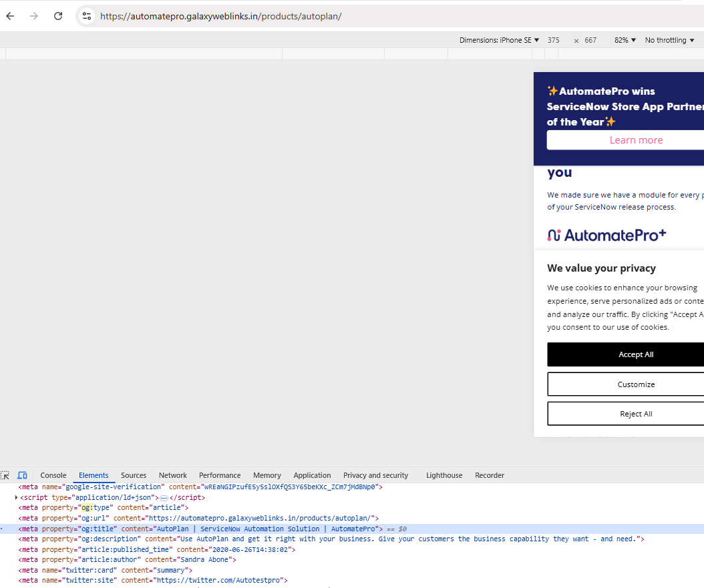
Task: Open the 82% zoom dropdown
Action: click(x=625, y=40)
